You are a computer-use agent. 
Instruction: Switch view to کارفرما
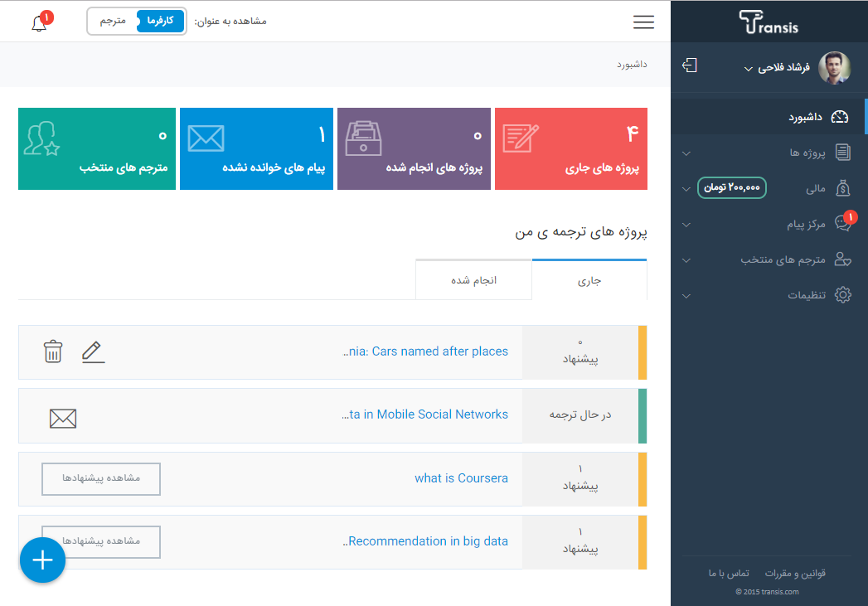coord(160,21)
